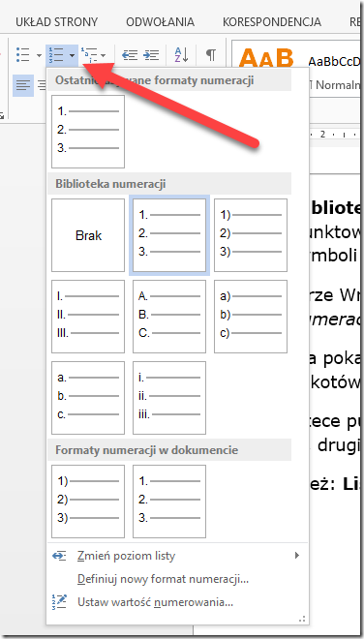This screenshot has width=364, height=639.
Task: Decrease the paragraph indent
Action: click(130, 54)
